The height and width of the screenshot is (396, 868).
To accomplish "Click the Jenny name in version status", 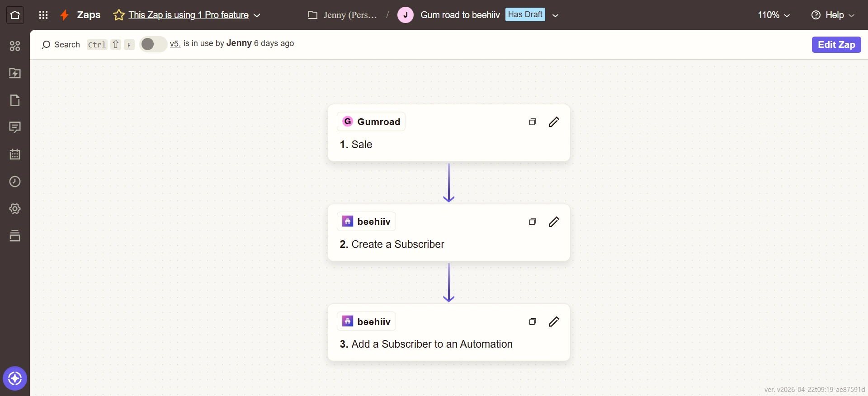I will (x=239, y=43).
